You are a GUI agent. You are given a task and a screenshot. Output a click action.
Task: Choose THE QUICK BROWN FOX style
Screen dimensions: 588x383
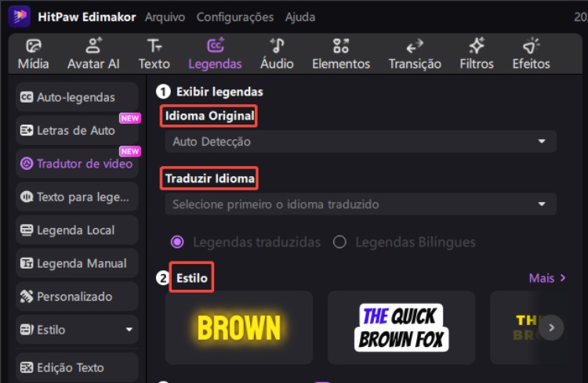click(401, 327)
